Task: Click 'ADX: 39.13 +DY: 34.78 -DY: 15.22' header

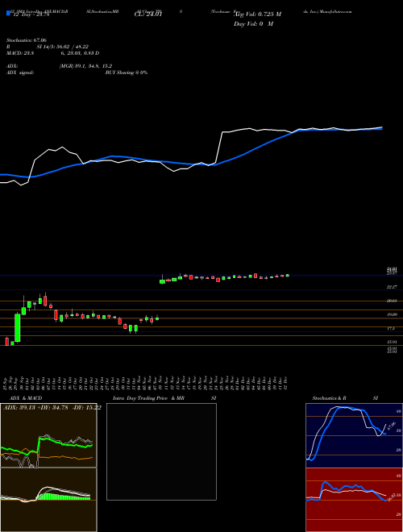Action: pyautogui.click(x=52, y=408)
